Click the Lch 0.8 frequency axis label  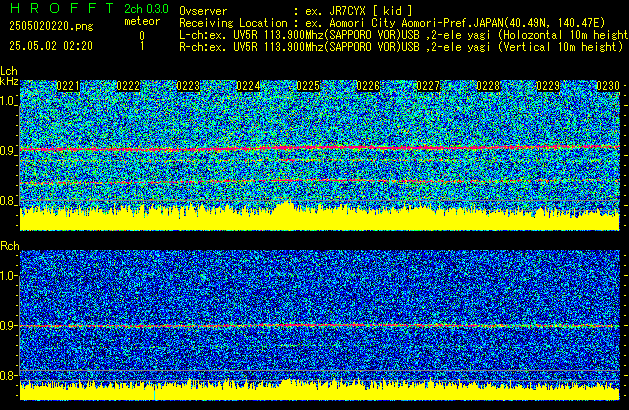click(x=8, y=201)
